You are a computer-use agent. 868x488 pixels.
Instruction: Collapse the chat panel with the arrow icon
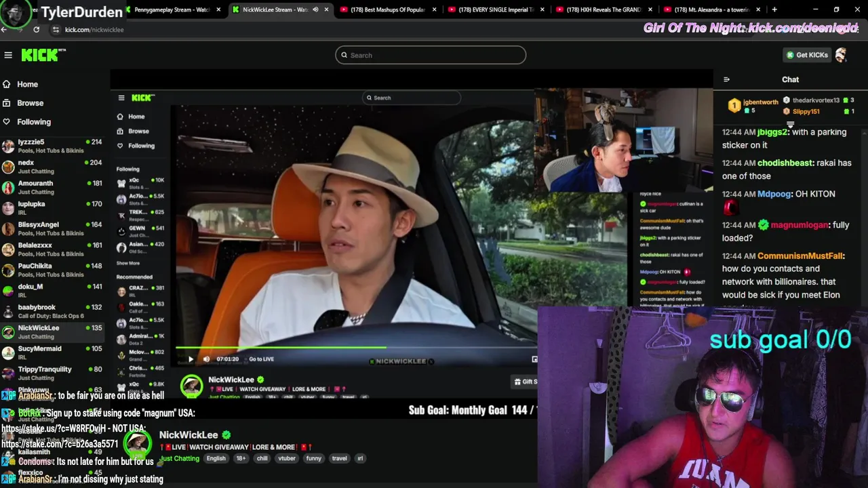click(726, 79)
